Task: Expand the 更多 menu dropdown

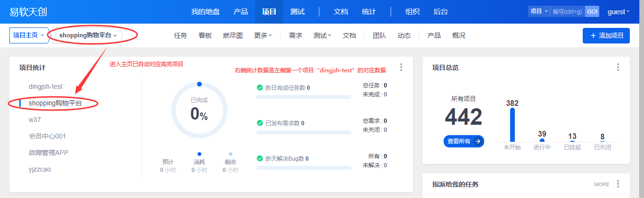Action: [x=263, y=35]
